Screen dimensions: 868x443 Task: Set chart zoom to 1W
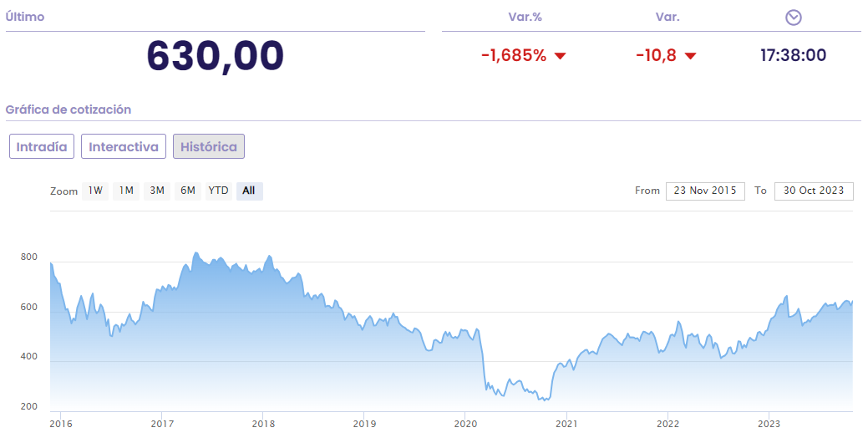click(x=95, y=191)
